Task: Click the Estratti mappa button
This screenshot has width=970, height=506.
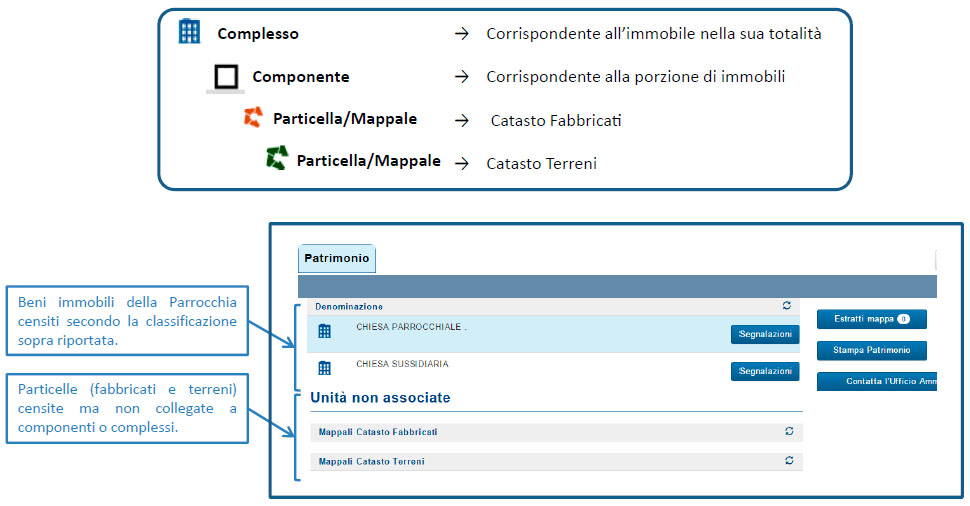Action: click(872, 319)
